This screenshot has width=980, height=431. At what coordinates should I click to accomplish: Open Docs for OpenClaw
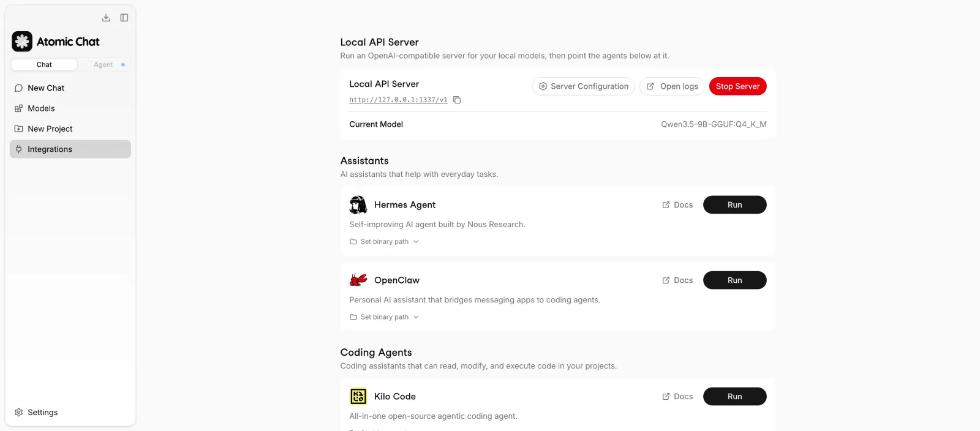point(677,280)
